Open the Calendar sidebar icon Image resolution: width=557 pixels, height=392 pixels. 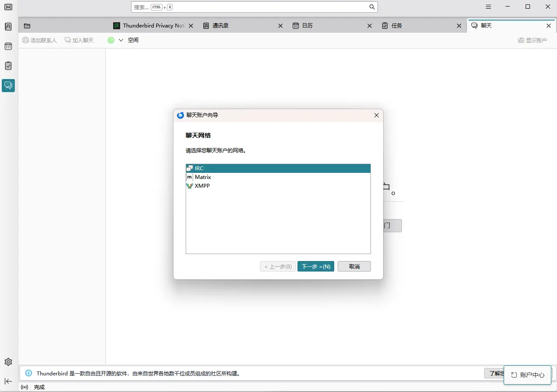click(8, 46)
